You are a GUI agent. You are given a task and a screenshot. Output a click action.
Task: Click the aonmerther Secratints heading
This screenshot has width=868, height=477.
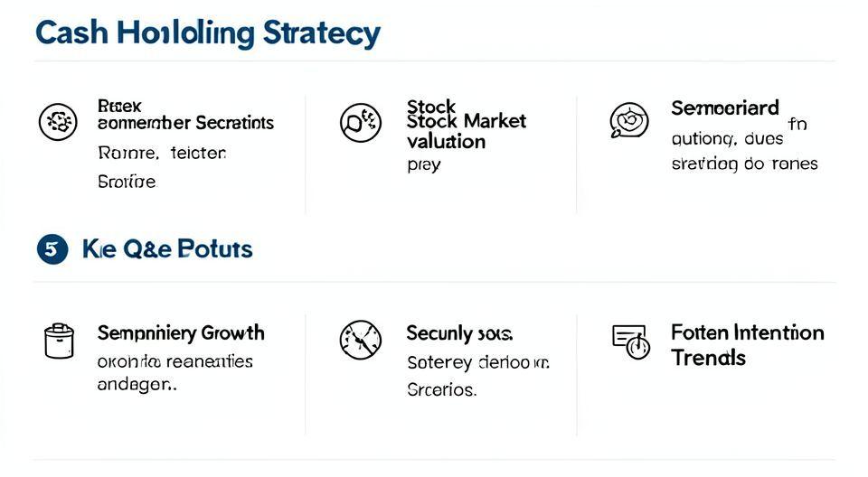point(185,122)
